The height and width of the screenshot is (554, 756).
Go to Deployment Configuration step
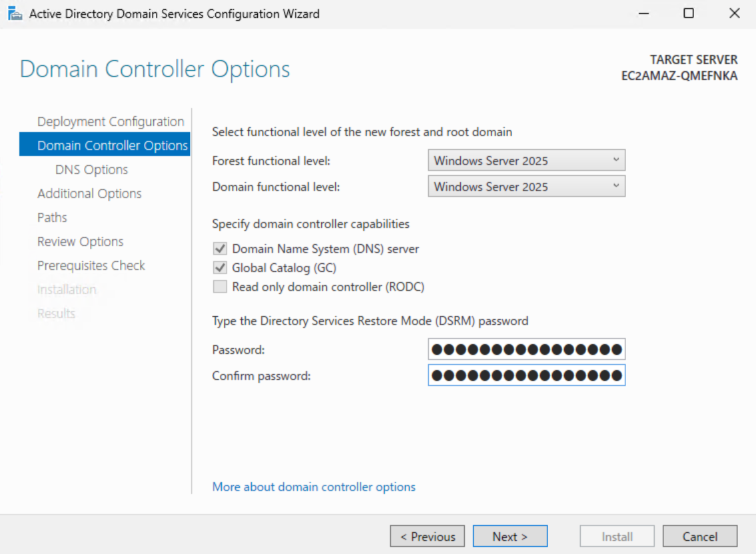pyautogui.click(x=111, y=122)
